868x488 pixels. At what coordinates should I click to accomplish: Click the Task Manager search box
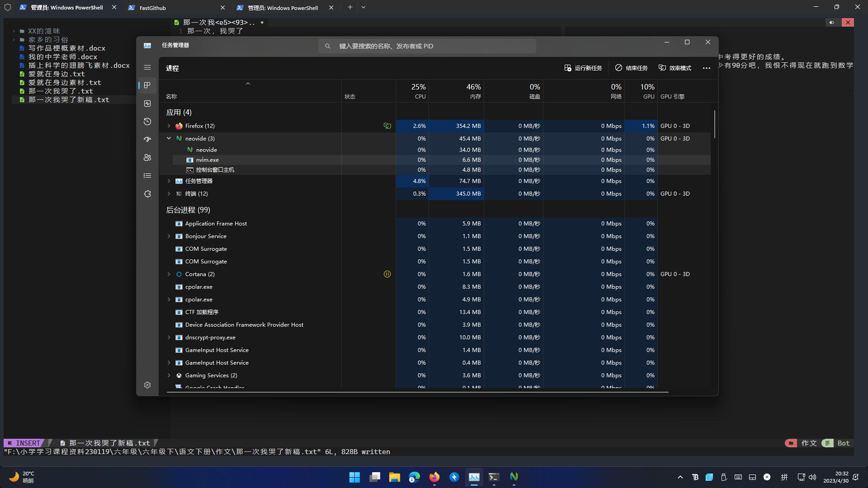pyautogui.click(x=427, y=46)
